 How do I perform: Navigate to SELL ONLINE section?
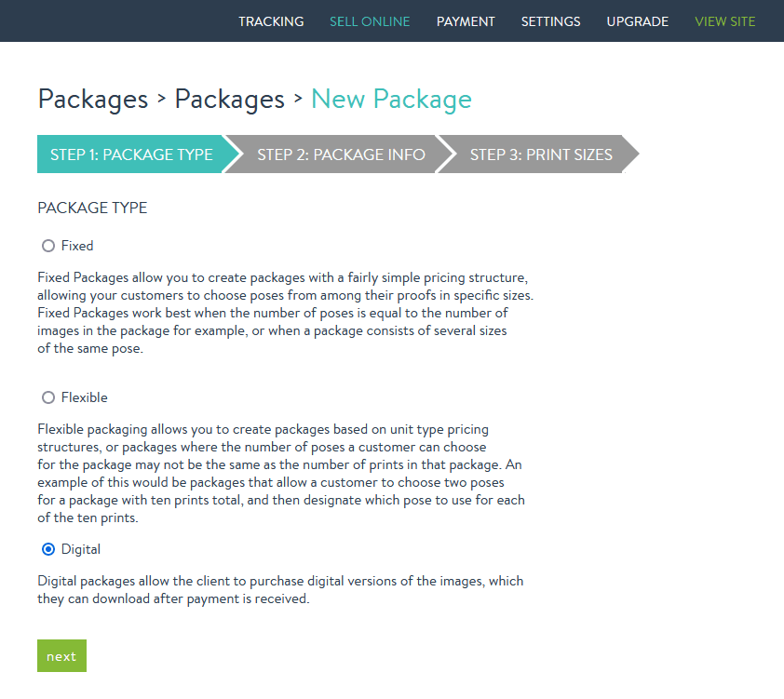[370, 20]
